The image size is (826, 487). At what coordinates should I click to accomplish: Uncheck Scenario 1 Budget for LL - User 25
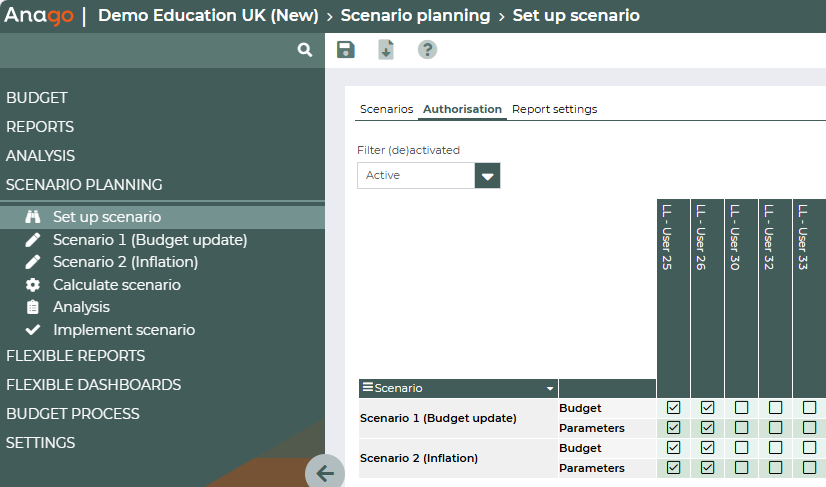coord(673,408)
